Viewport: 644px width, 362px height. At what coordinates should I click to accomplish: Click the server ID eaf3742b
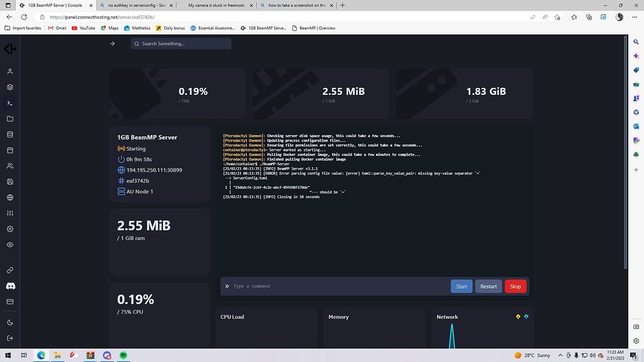138,180
